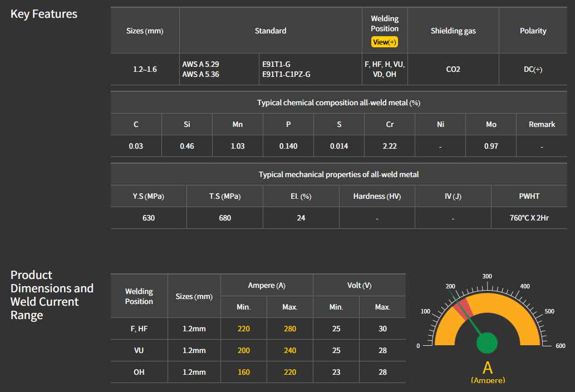Click the E91T1-C1PZ-G standard code
The image size is (575, 392).
coord(286,74)
